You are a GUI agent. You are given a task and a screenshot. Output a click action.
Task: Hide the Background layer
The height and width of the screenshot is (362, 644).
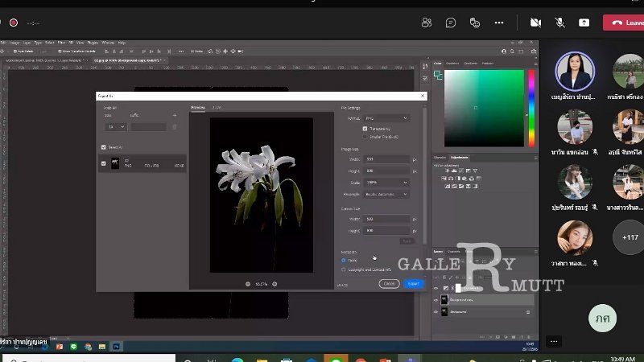pos(436,312)
